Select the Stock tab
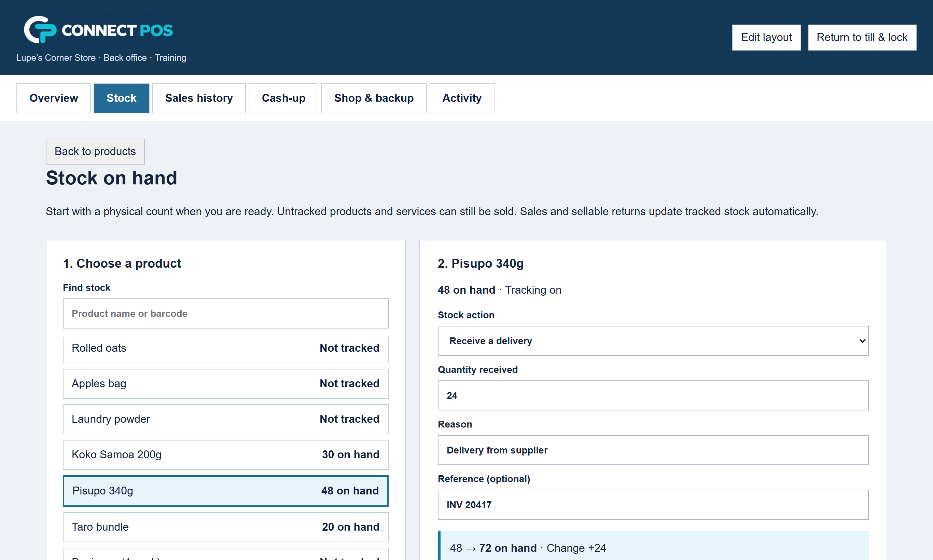 (122, 98)
